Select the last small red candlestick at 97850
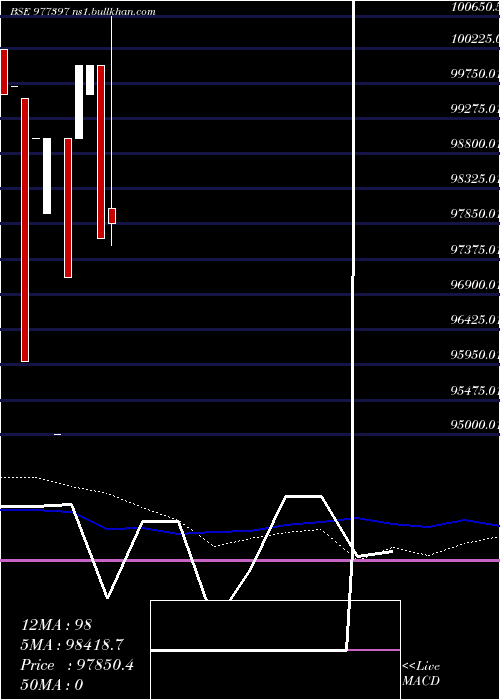Image resolution: width=500 pixels, height=700 pixels. tap(112, 216)
